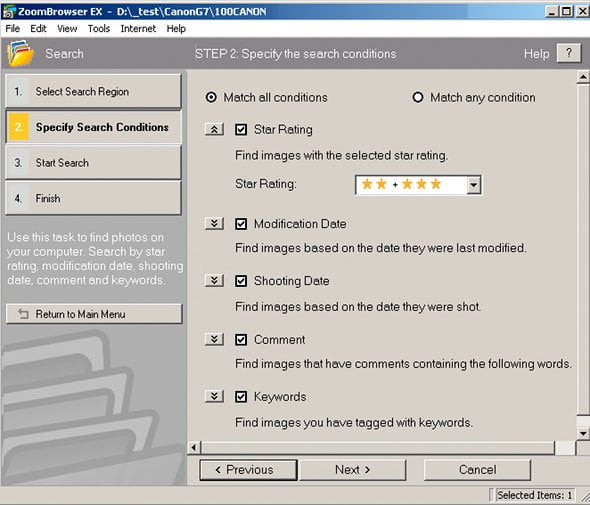Image resolution: width=590 pixels, height=505 pixels.
Task: Open the Star Rating dropdown
Action: point(474,185)
